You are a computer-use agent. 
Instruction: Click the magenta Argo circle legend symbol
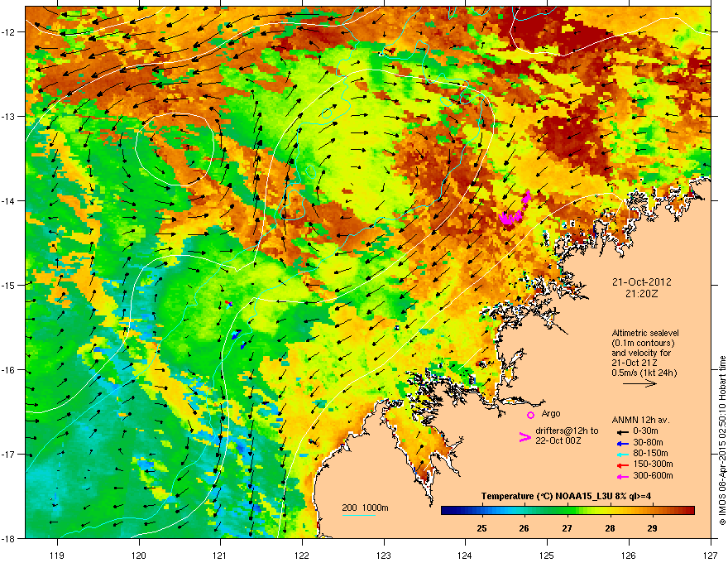pos(530,415)
